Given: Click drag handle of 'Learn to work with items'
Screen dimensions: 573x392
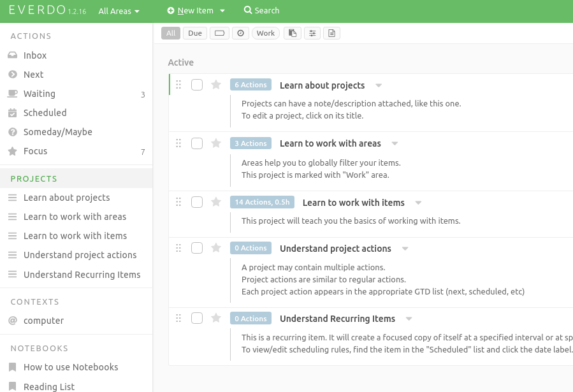Looking at the screenshot, I should point(178,202).
